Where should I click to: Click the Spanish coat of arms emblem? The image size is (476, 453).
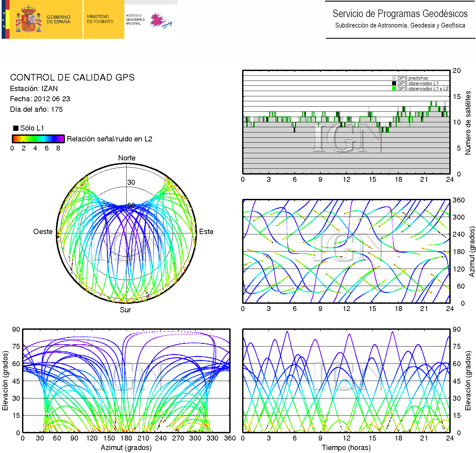point(28,19)
